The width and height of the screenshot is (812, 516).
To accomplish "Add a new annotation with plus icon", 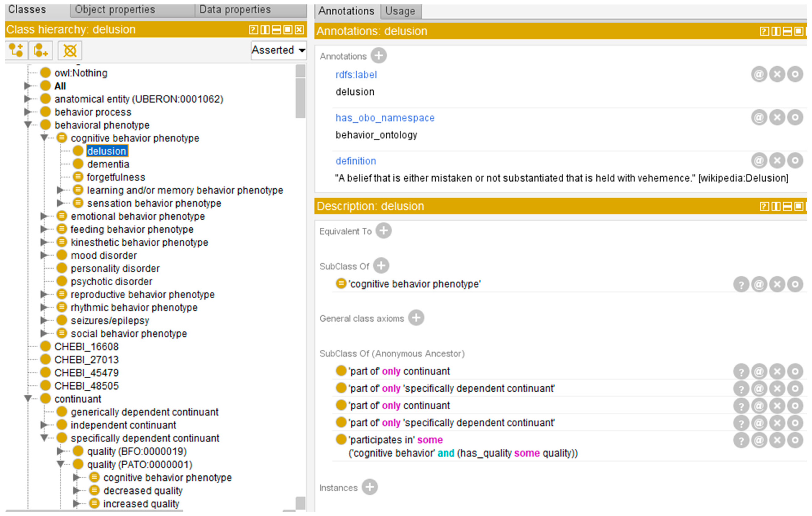I will point(378,56).
